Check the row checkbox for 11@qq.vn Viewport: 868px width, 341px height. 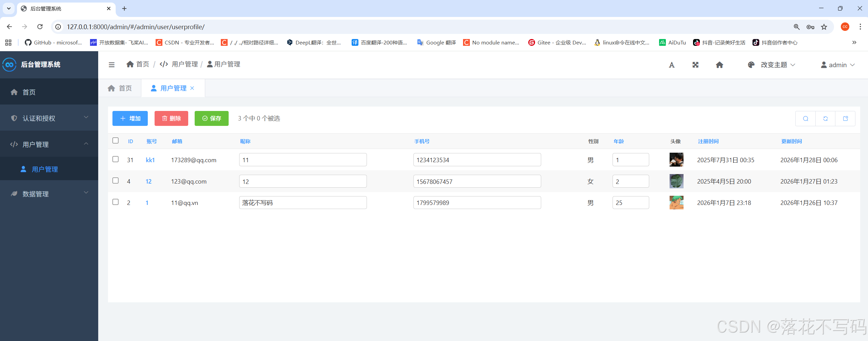pyautogui.click(x=116, y=202)
